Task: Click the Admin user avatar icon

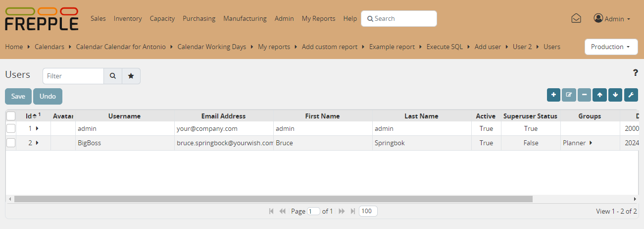Action: click(598, 18)
